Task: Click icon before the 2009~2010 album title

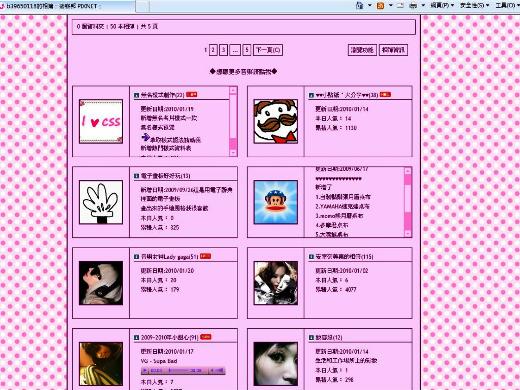Action: click(136, 338)
